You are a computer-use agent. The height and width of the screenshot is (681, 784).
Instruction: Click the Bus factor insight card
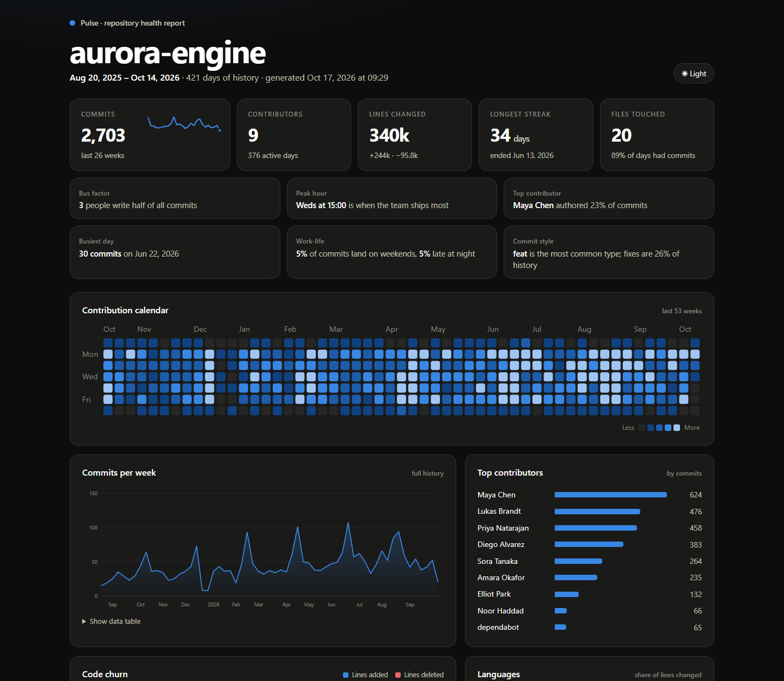click(x=175, y=198)
